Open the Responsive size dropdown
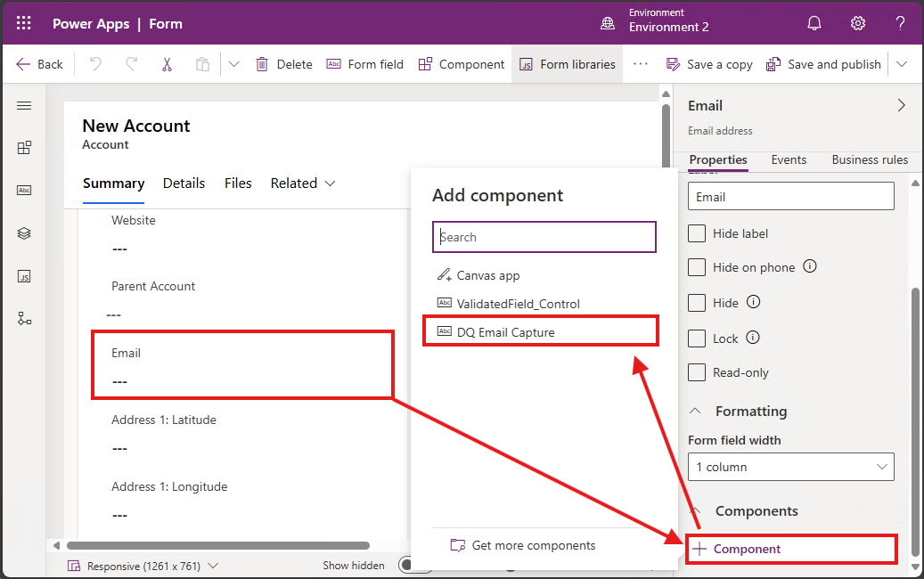 pyautogui.click(x=143, y=566)
